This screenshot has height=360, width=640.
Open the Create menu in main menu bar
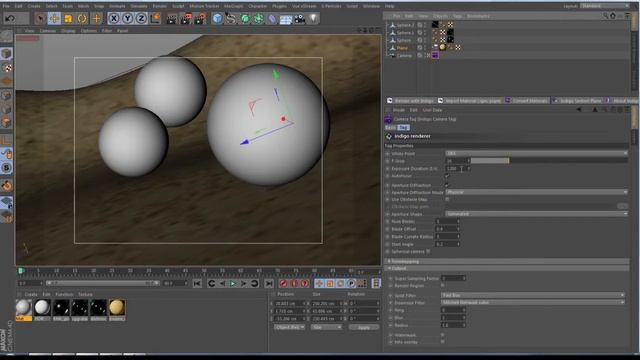click(x=34, y=6)
